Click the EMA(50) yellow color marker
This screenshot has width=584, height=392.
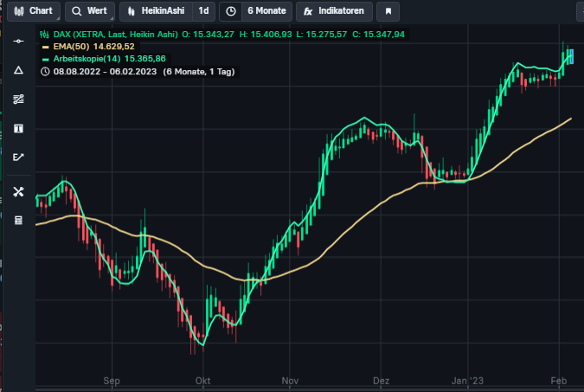point(46,47)
